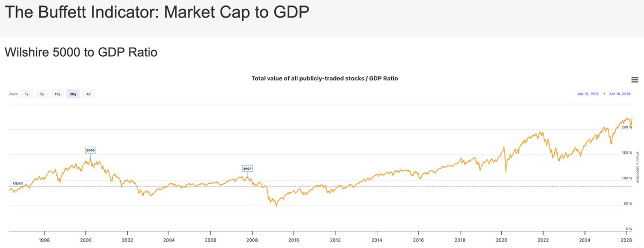The height and width of the screenshot is (248, 644).
Task: Open the chart hamburger context menu
Action: 635,80
